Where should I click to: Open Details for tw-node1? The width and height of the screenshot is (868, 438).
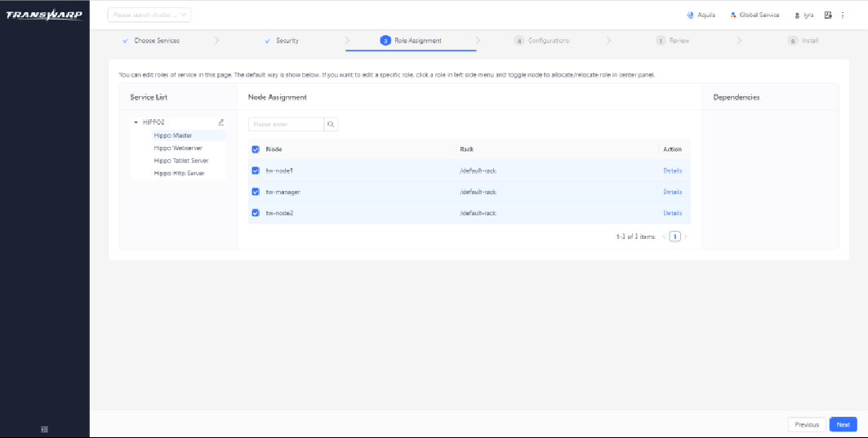(x=673, y=170)
